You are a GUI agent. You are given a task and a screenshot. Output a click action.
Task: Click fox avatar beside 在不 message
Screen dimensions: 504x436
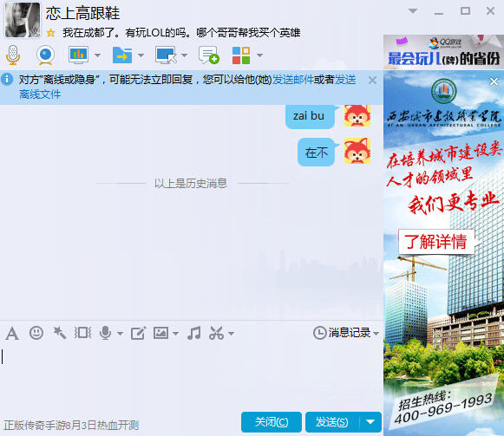357,151
